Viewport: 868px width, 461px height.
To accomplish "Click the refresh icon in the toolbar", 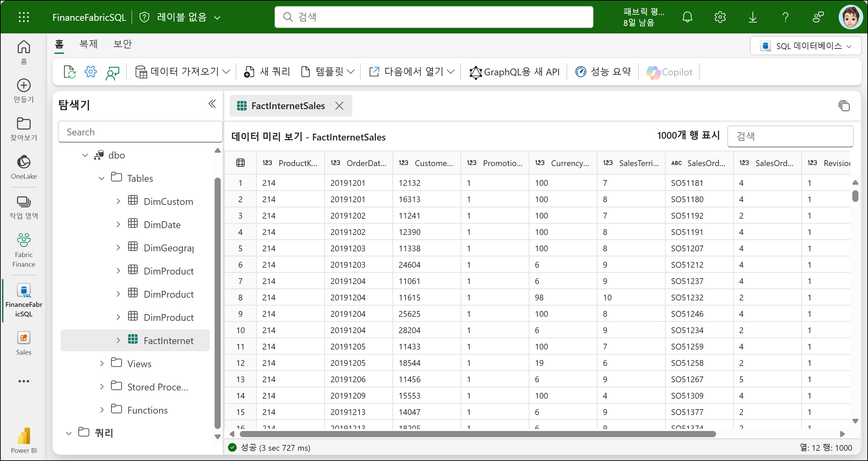I will (x=69, y=72).
